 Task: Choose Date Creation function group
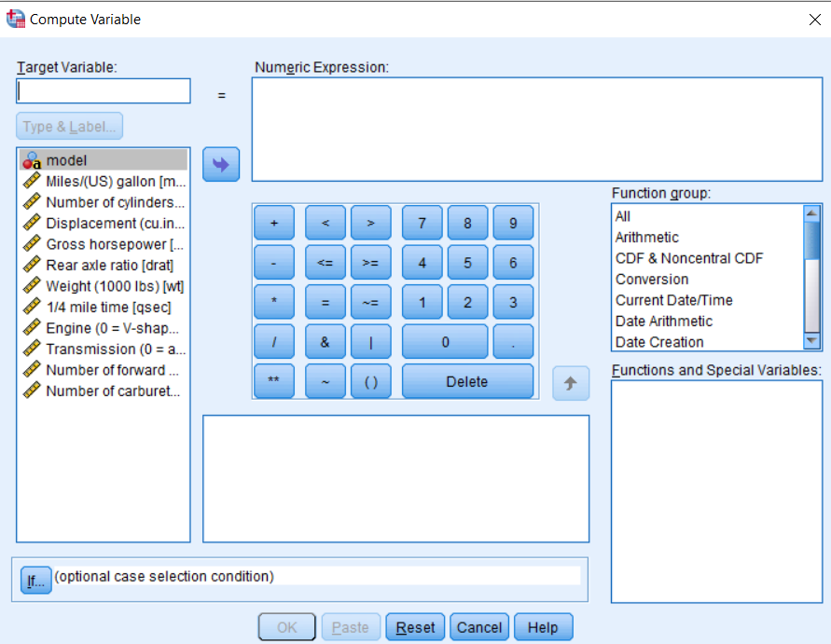click(x=708, y=342)
